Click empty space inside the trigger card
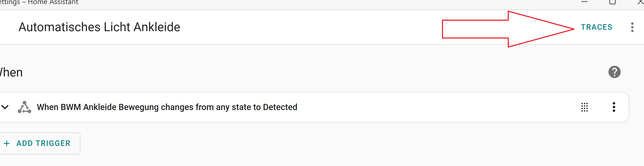The height and width of the screenshot is (166, 644). (438, 107)
